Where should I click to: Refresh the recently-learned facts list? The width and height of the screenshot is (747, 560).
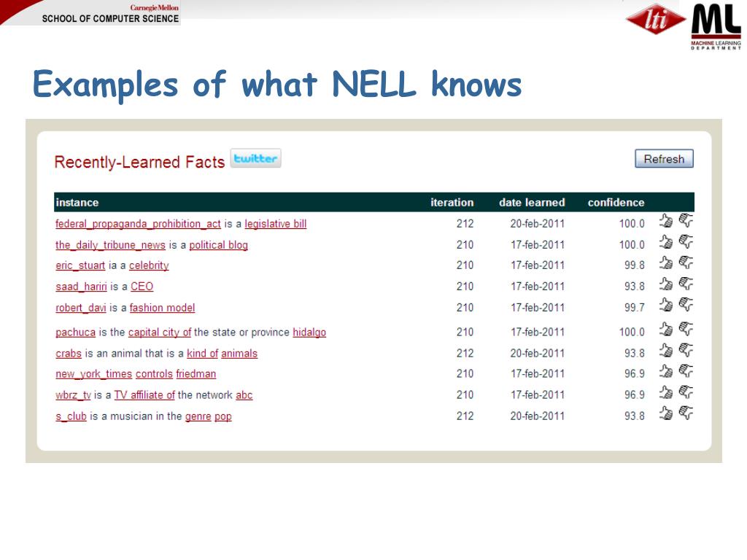click(664, 159)
